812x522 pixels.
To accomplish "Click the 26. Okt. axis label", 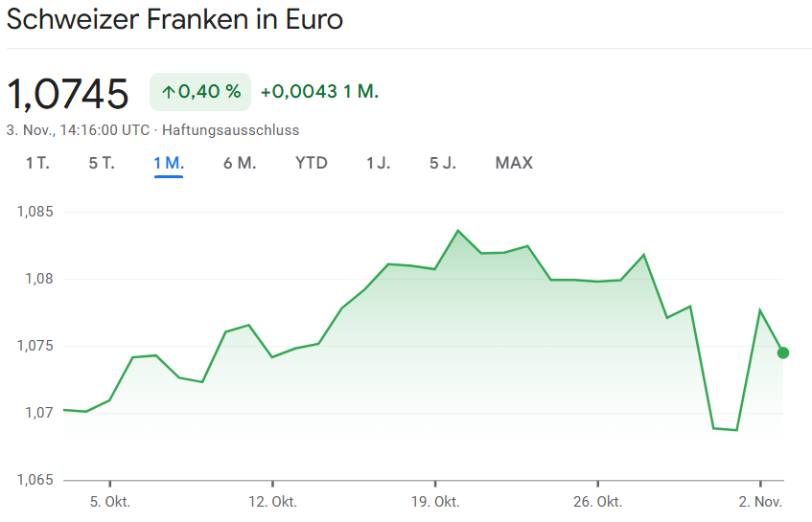I will coord(596,502).
